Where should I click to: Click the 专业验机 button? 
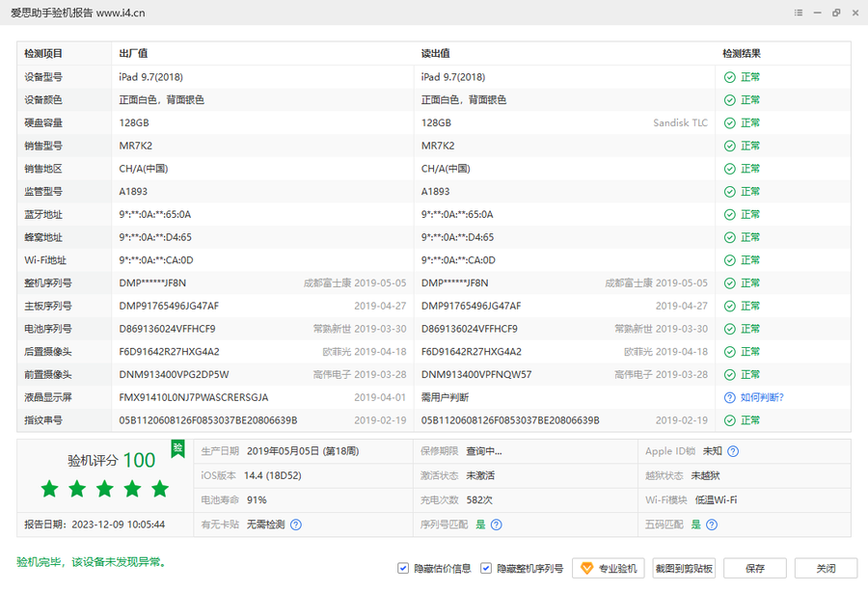click(x=608, y=569)
